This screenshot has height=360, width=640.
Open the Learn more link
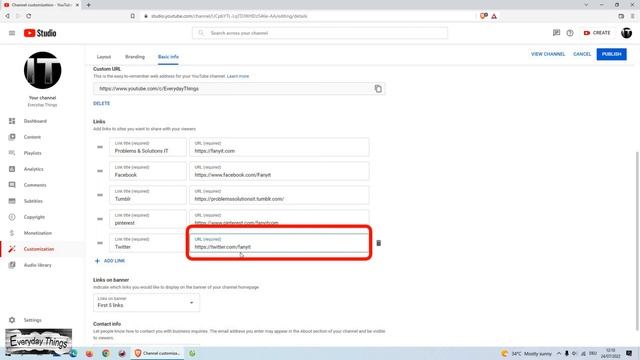tap(238, 76)
